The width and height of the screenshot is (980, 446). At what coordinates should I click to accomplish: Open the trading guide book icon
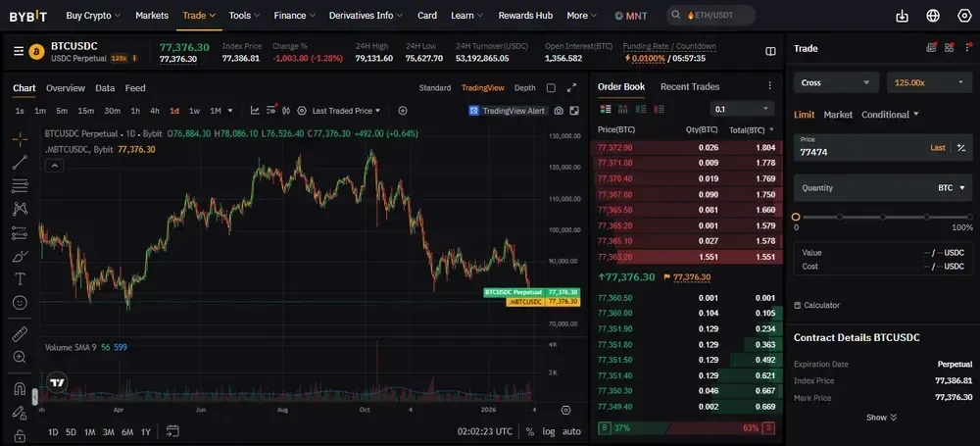[x=770, y=51]
